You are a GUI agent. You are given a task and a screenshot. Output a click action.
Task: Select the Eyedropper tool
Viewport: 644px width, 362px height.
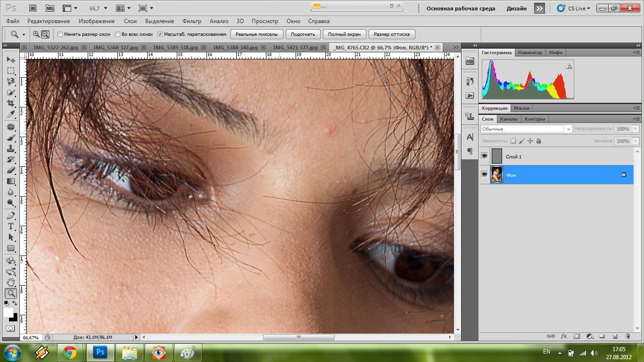click(x=11, y=115)
